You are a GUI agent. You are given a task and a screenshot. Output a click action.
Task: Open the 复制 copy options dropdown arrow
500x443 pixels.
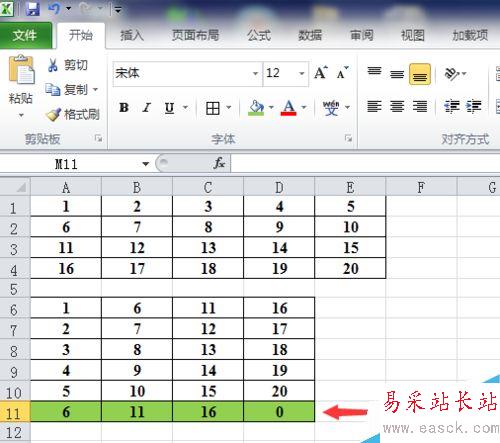95,89
